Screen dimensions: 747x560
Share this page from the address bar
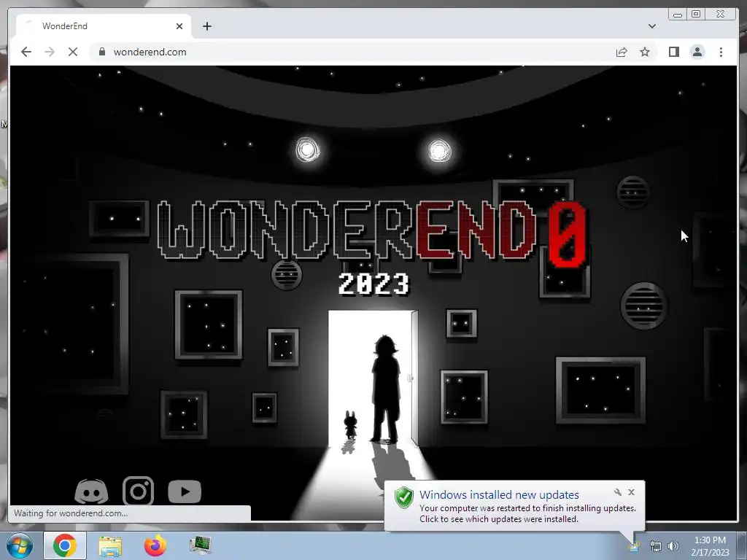coord(622,52)
